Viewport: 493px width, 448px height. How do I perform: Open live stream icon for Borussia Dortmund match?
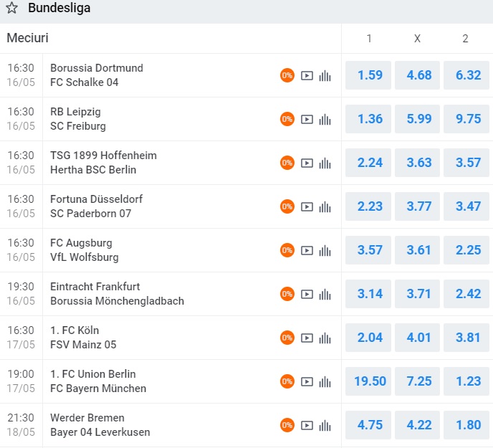pyautogui.click(x=307, y=75)
